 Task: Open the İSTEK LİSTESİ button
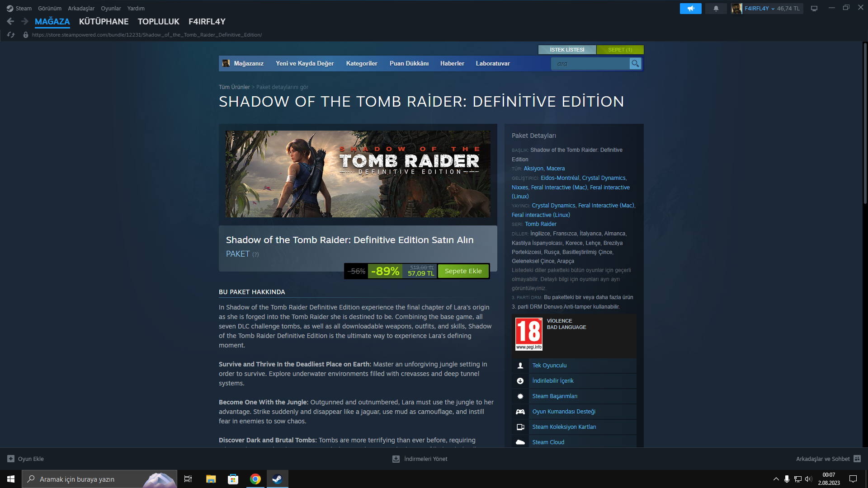pos(567,50)
